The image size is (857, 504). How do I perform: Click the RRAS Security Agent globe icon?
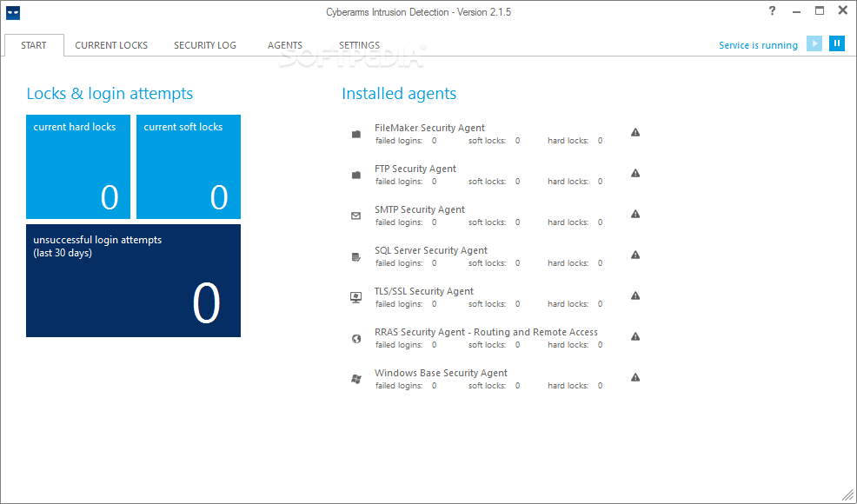356,339
